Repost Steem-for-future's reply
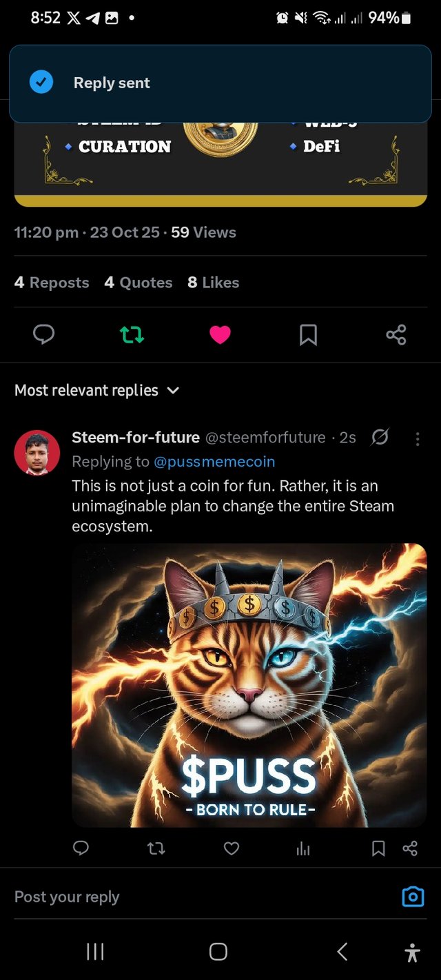The image size is (441, 980). [156, 848]
